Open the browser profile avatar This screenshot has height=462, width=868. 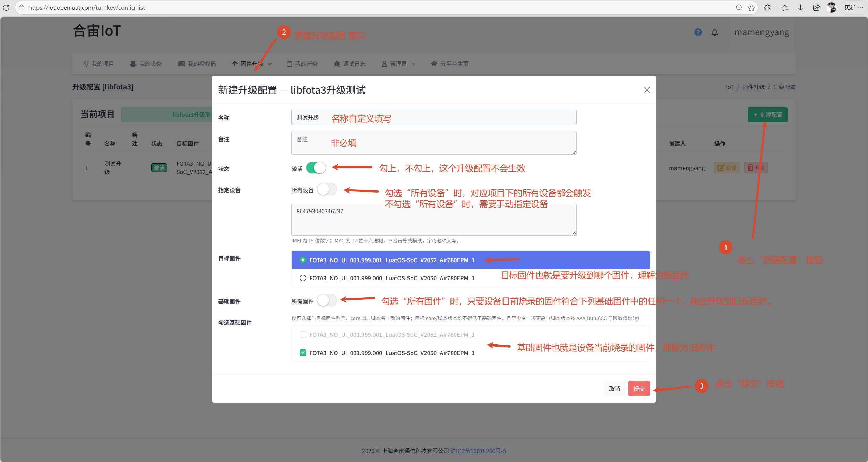pyautogui.click(x=832, y=8)
